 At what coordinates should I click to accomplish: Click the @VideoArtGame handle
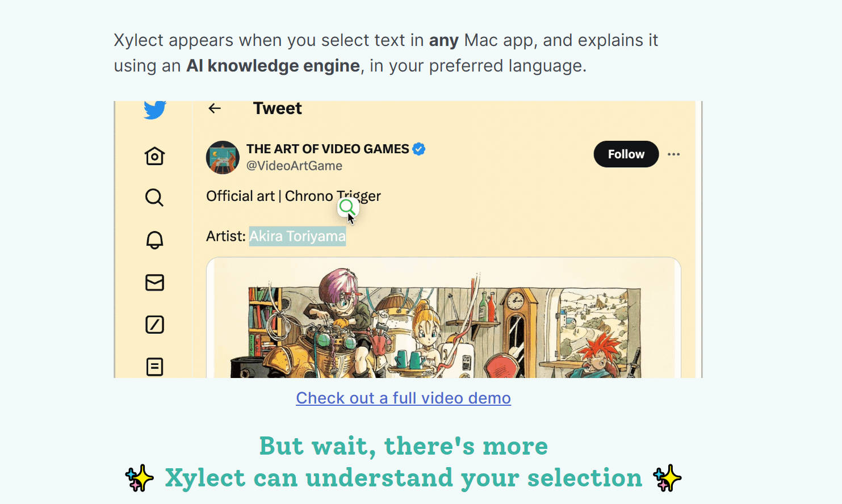coord(295,166)
